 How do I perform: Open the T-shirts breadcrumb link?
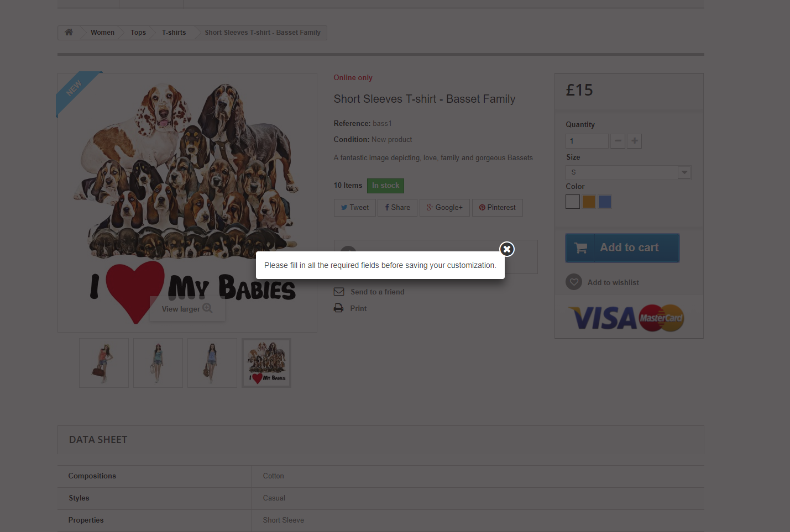pyautogui.click(x=174, y=33)
